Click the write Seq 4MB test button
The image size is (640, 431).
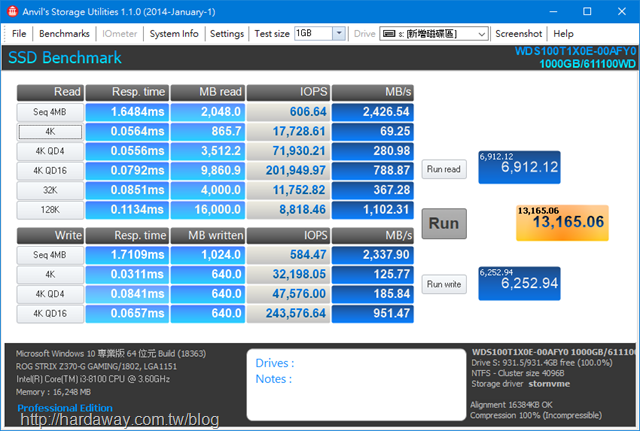tap(50, 255)
